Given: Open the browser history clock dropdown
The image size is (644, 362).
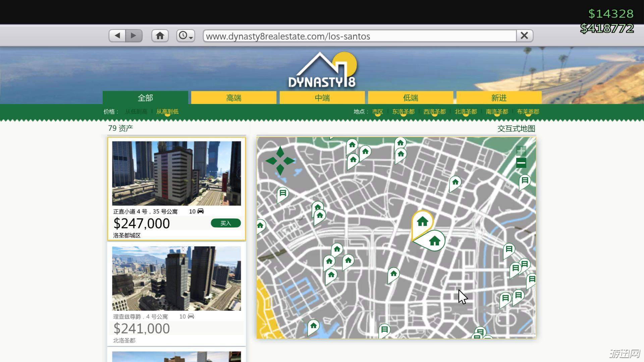Looking at the screenshot, I should tap(185, 36).
